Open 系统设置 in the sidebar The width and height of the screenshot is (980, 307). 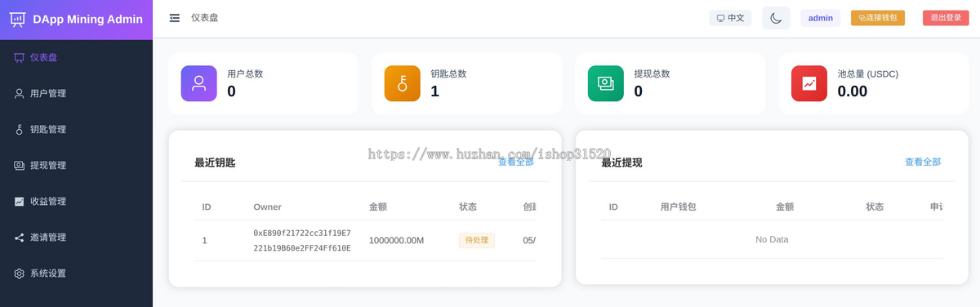76,274
